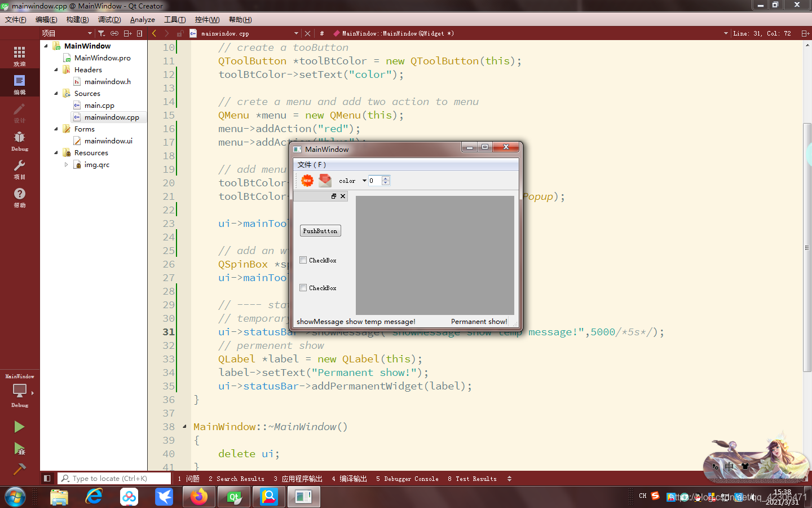Image resolution: width=812 pixels, height=508 pixels.
Task: Click inside the Type to locate search field
Action: [x=113, y=478]
